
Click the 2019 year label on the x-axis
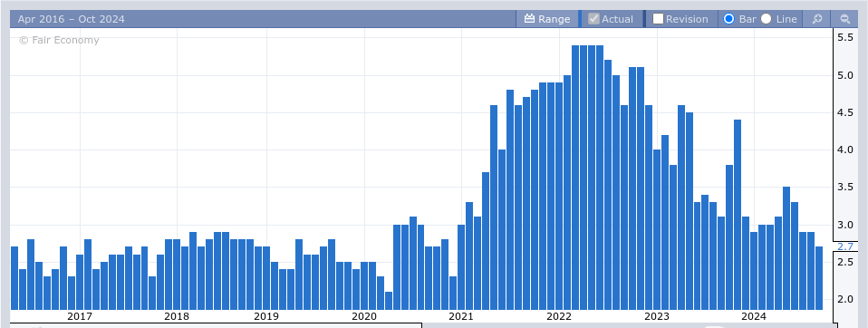click(266, 316)
